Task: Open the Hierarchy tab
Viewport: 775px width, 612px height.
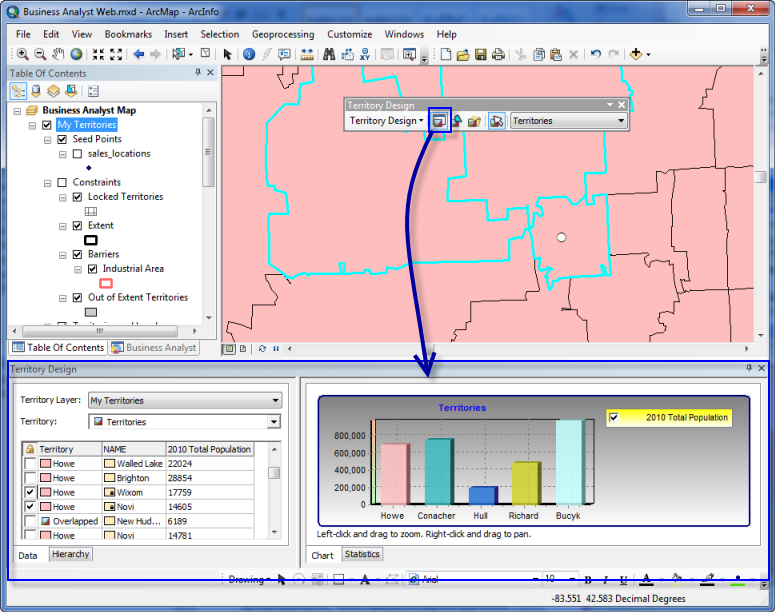Action: coord(70,554)
